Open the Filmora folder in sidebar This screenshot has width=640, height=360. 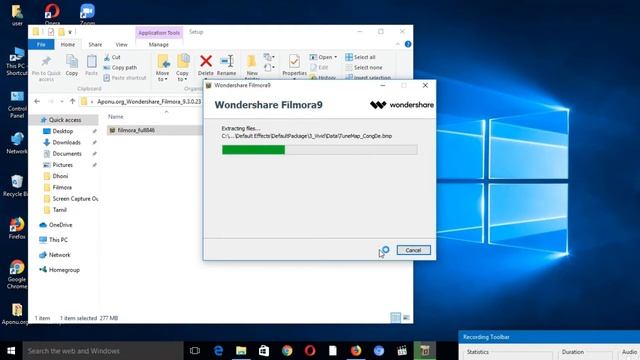pos(62,187)
